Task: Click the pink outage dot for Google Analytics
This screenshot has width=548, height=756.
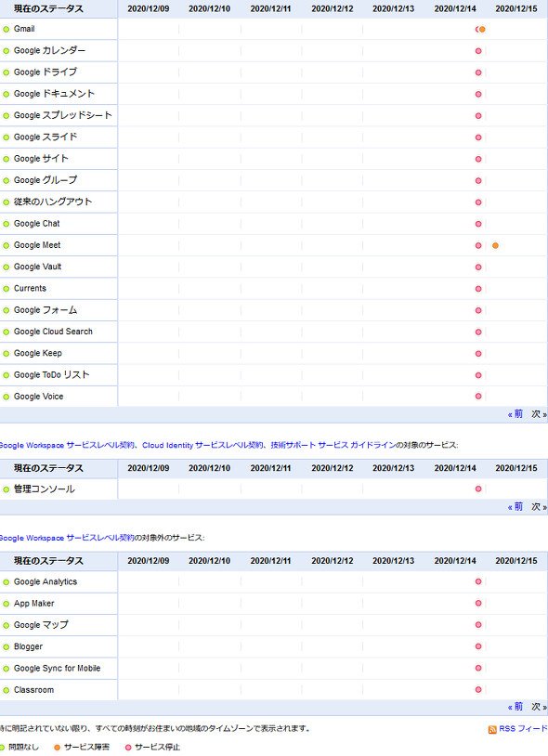Action: click(x=478, y=581)
